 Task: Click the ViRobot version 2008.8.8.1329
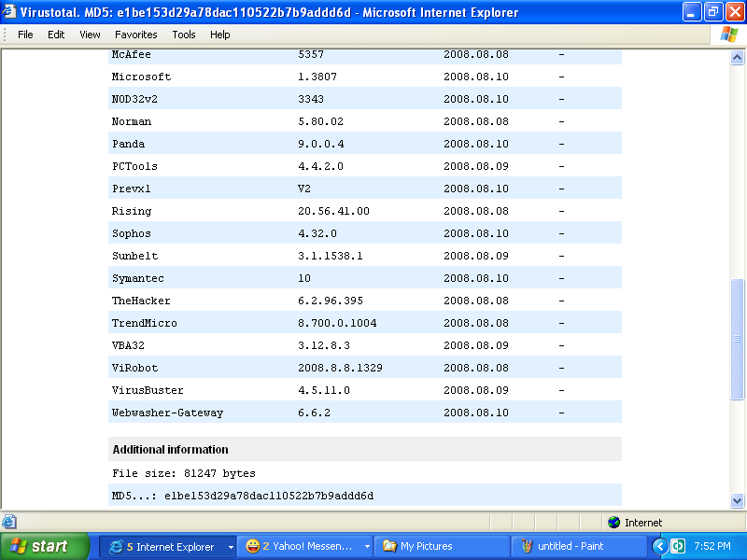(x=340, y=368)
